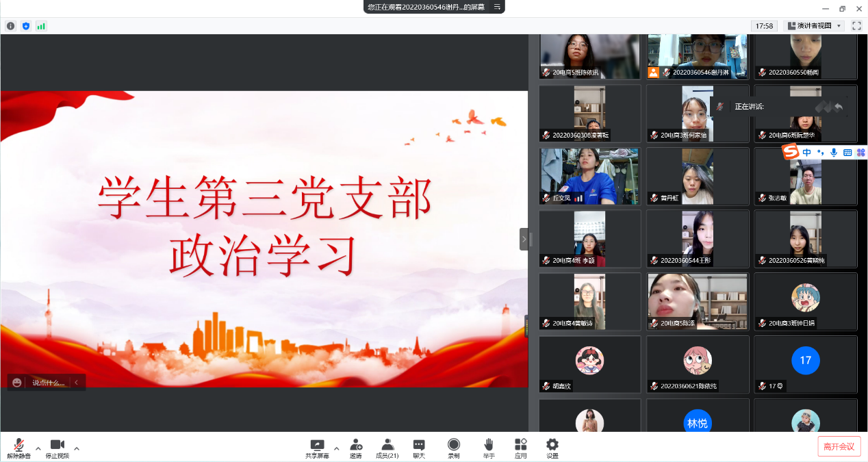Expand audio options arrow beside microphone
This screenshot has height=462, width=868.
click(x=38, y=448)
